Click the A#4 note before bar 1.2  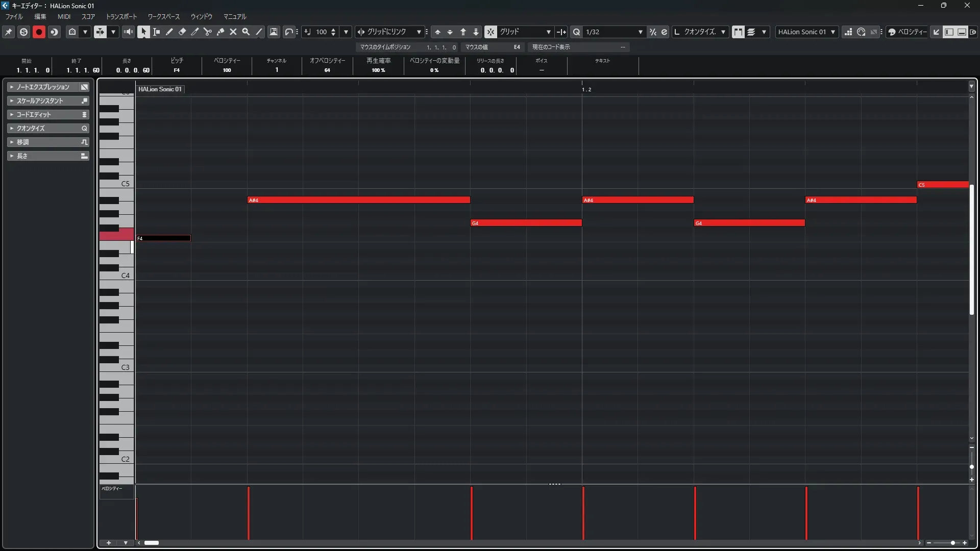(358, 200)
